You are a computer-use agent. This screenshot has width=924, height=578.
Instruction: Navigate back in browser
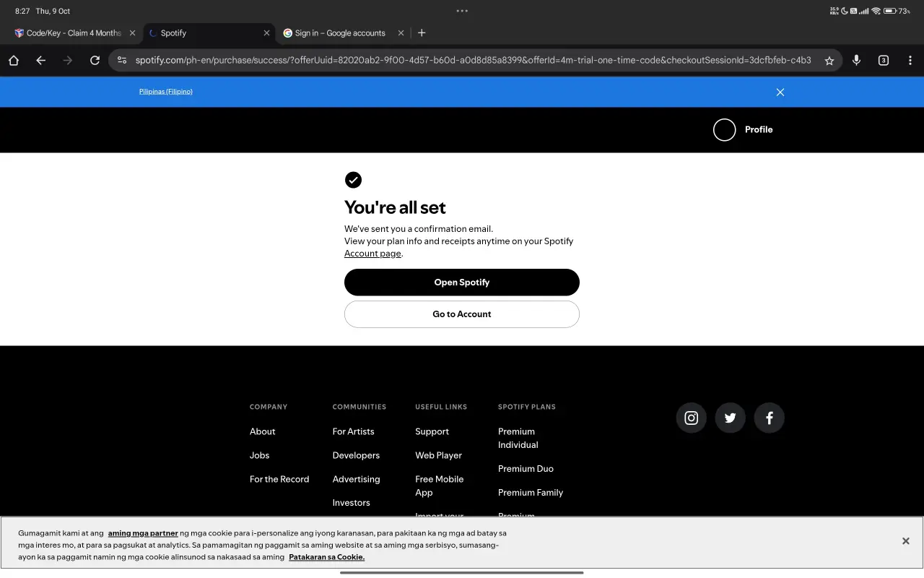[x=40, y=61]
